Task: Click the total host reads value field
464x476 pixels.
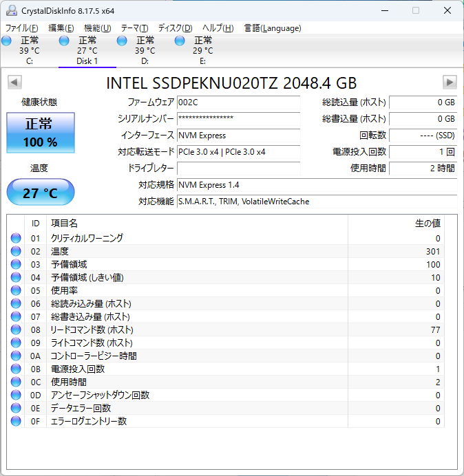Action: [x=423, y=102]
